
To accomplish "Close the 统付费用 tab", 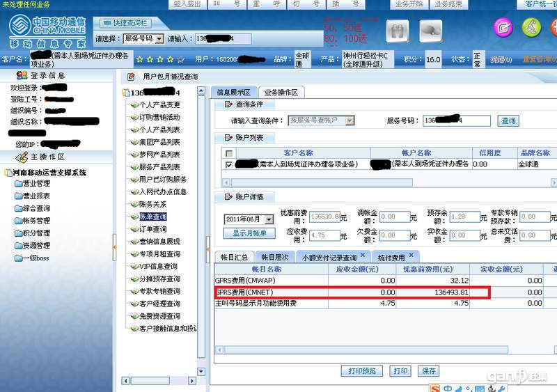I will pyautogui.click(x=411, y=255).
